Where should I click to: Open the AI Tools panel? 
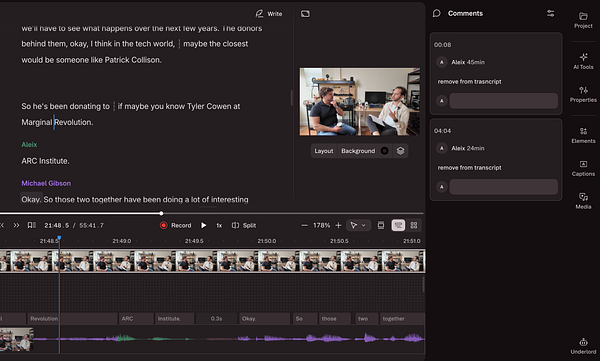(583, 61)
